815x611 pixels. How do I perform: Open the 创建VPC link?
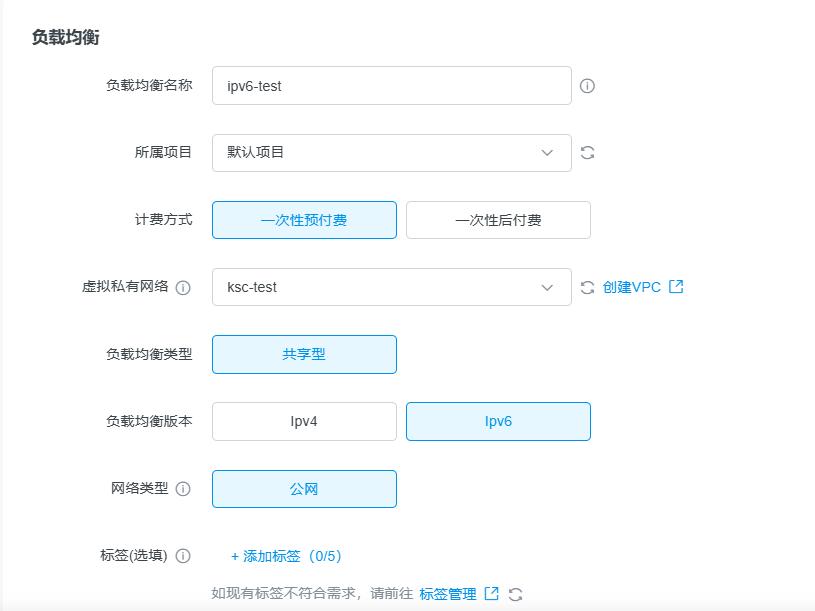pyautogui.click(x=632, y=287)
